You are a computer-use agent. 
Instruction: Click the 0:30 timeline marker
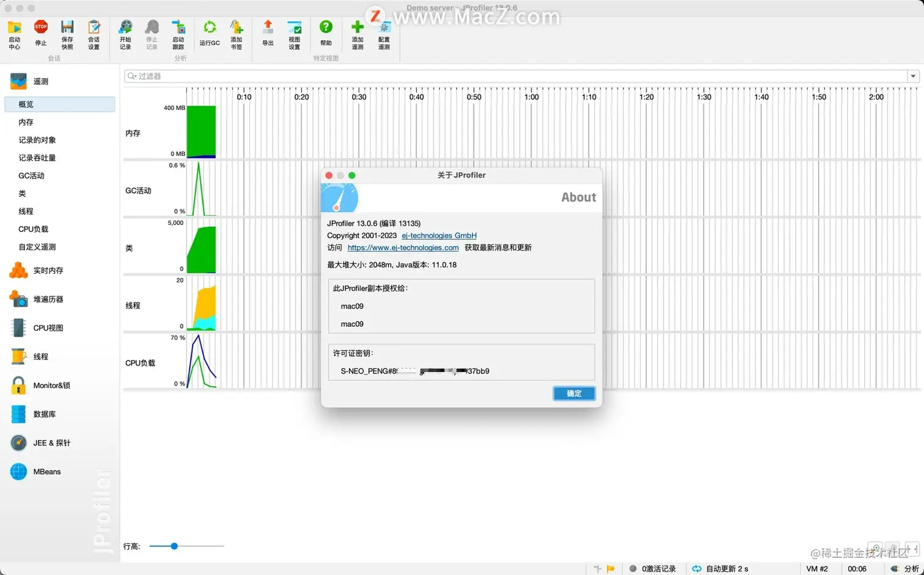359,97
